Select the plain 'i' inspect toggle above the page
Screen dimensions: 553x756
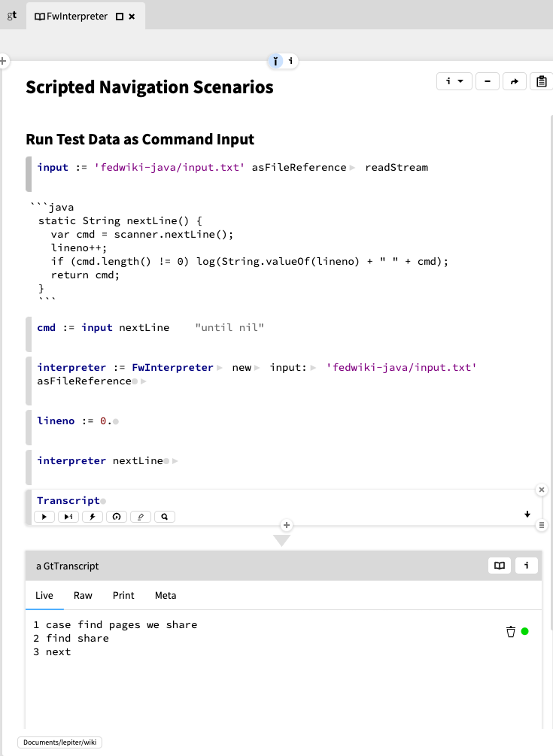pyautogui.click(x=290, y=61)
